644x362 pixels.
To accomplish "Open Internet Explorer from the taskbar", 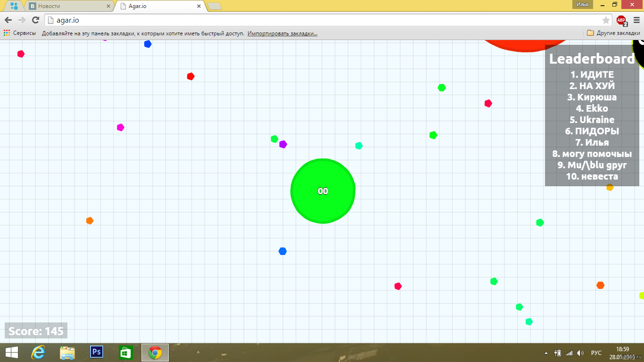I will tap(38, 352).
